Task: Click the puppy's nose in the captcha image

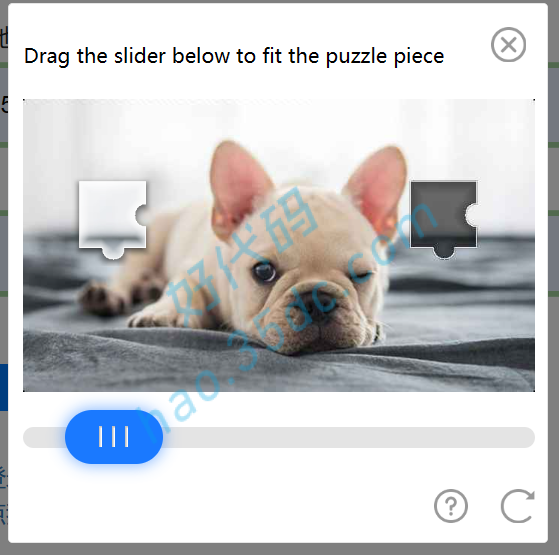Action: tap(318, 300)
